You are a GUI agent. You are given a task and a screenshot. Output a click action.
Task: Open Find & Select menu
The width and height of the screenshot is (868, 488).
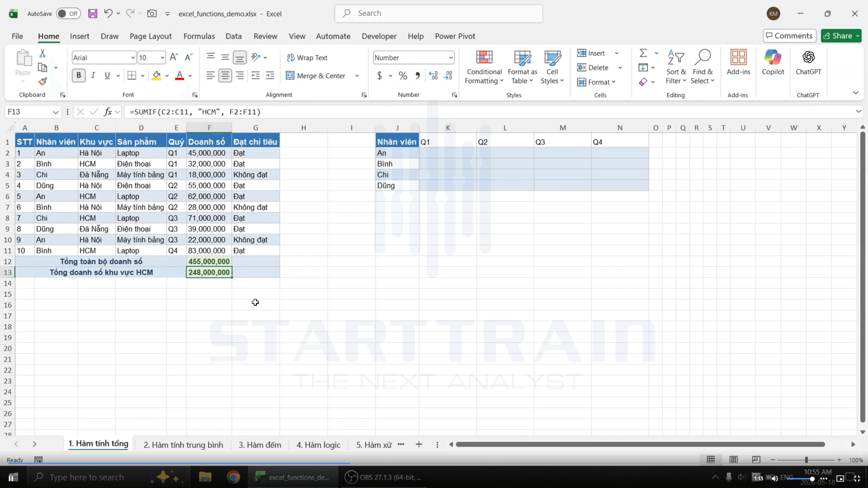coord(702,67)
